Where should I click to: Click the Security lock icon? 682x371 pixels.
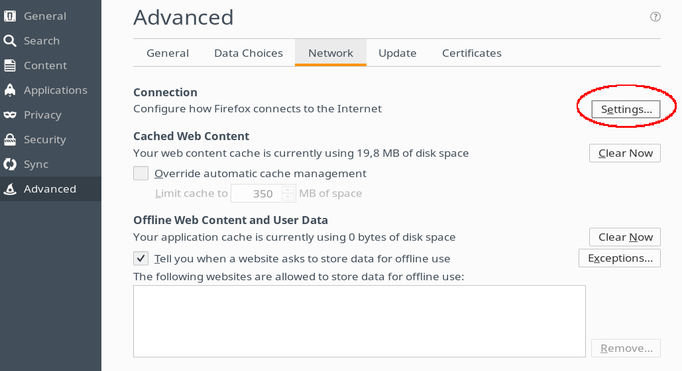10,140
